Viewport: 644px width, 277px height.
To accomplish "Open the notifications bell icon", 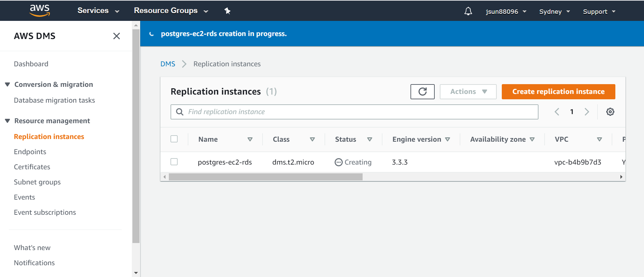I will [x=468, y=11].
